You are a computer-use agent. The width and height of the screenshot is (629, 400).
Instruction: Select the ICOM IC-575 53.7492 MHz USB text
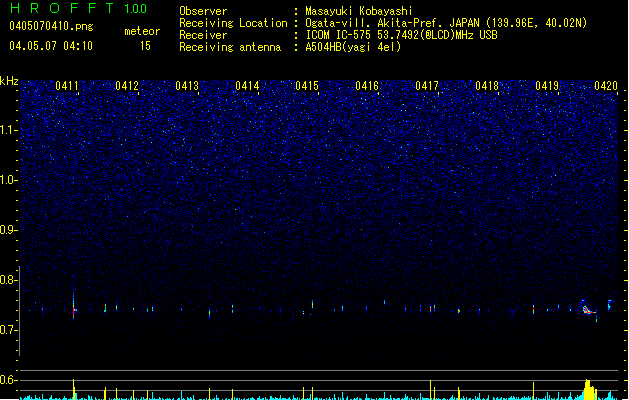tap(402, 35)
